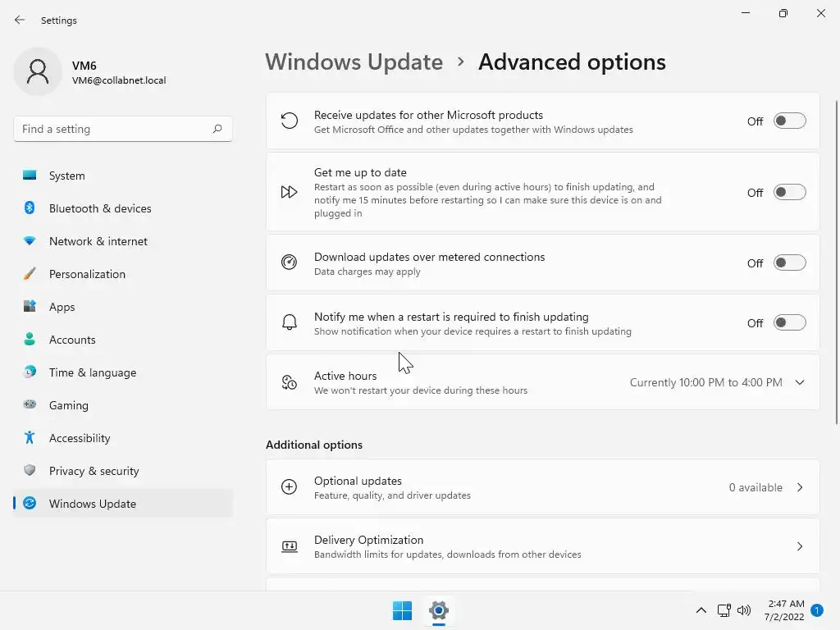Click VM6@collabnet.local account name
Viewport: 840px width, 630px height.
click(x=119, y=80)
